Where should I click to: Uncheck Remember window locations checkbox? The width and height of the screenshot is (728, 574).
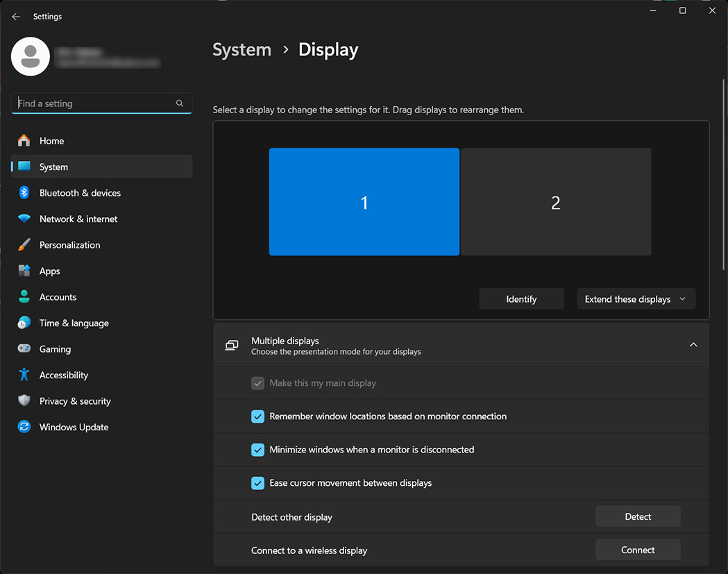point(257,416)
